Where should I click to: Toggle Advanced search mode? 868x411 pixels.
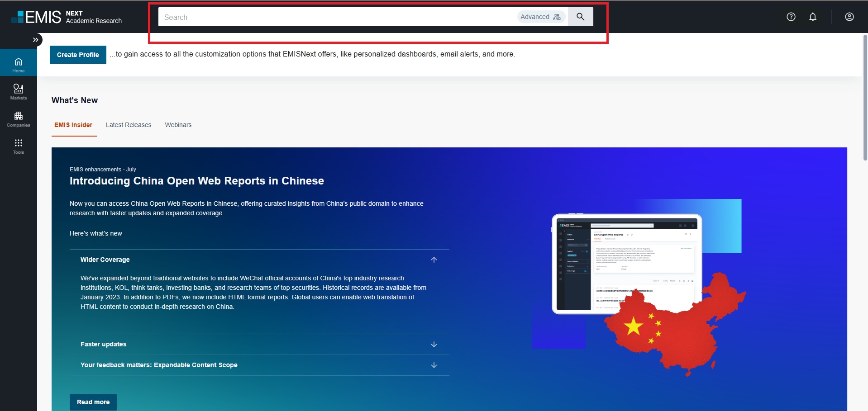tap(541, 17)
